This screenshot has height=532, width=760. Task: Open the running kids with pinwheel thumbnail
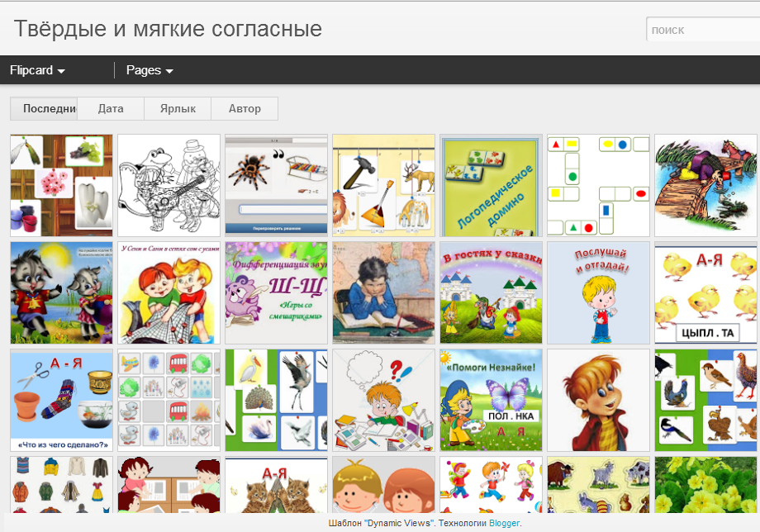pos(491,485)
